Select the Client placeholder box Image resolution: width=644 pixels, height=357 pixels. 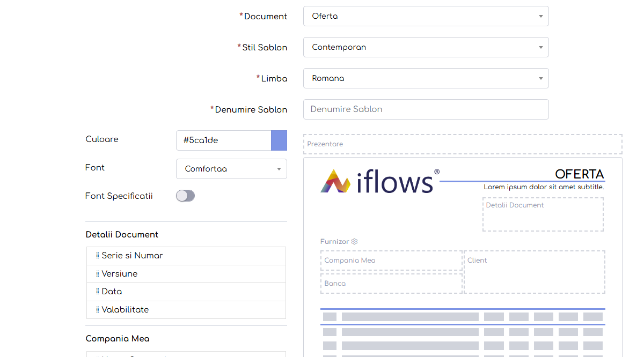tap(534, 272)
